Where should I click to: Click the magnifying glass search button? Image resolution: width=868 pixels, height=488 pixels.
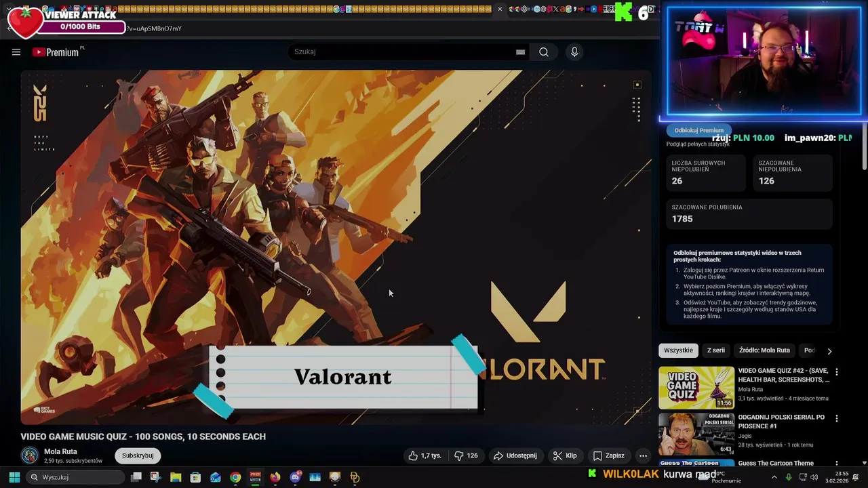[544, 52]
